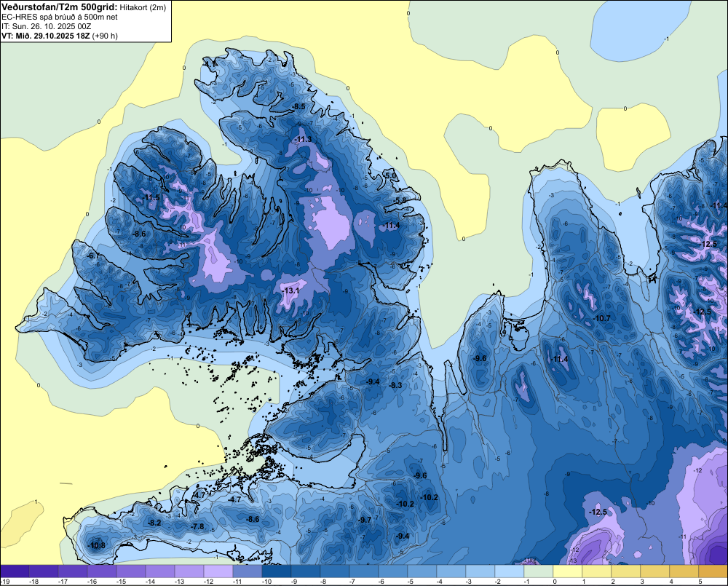Select the legend swatch between -19 and -18

click(15, 571)
